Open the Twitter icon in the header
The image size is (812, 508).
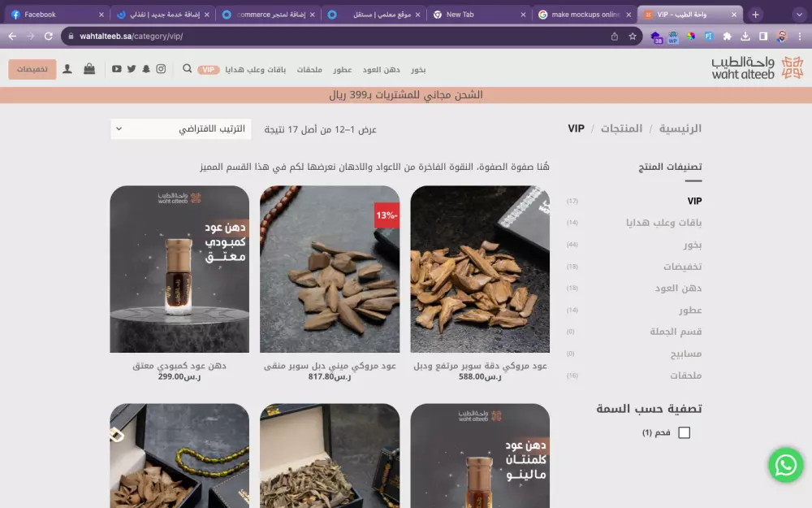click(x=131, y=69)
